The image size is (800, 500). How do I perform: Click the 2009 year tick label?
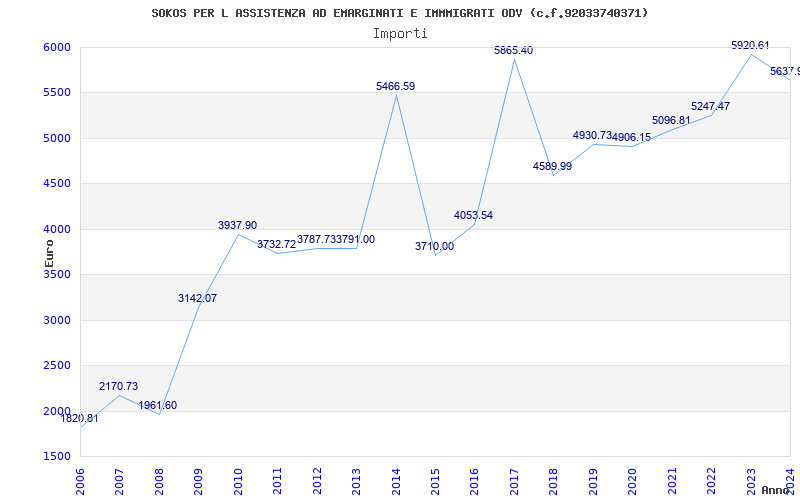[198, 481]
